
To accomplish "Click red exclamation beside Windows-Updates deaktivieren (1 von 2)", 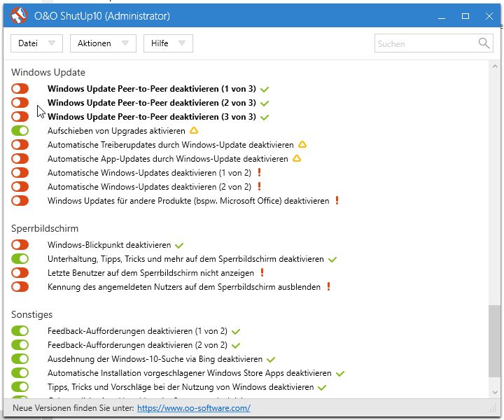I will 260,173.
